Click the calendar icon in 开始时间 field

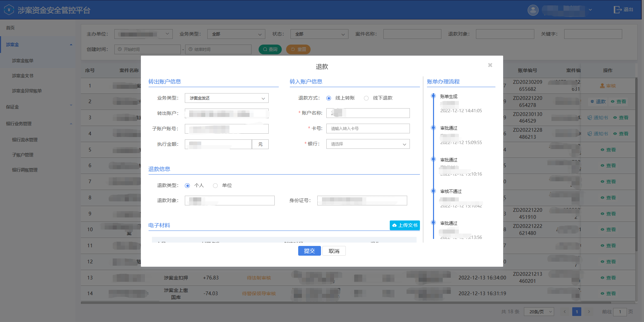point(120,49)
